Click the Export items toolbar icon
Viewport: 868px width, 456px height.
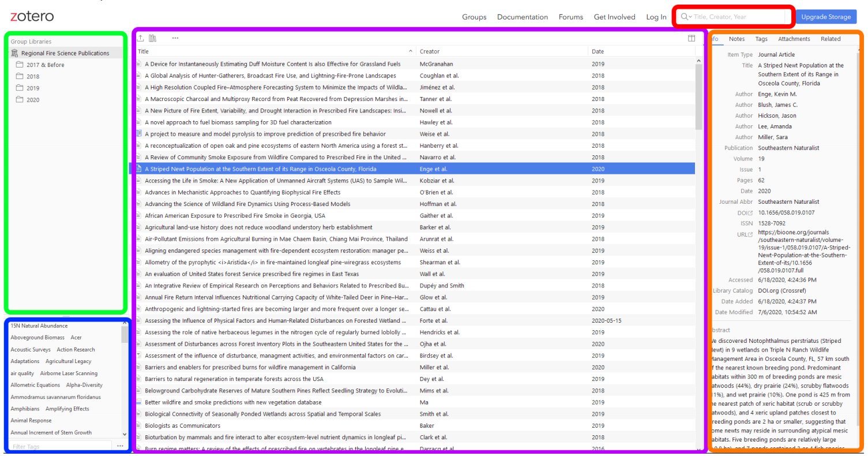click(x=141, y=38)
